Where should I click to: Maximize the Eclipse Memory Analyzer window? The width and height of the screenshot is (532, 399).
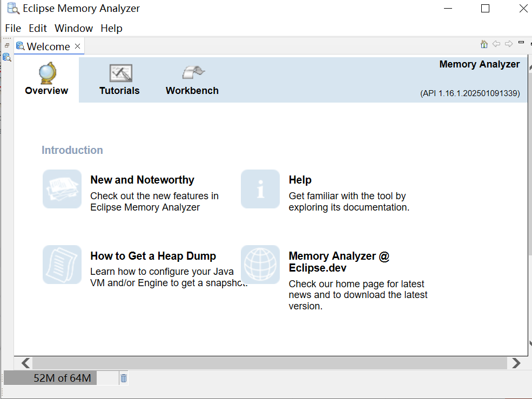(485, 9)
